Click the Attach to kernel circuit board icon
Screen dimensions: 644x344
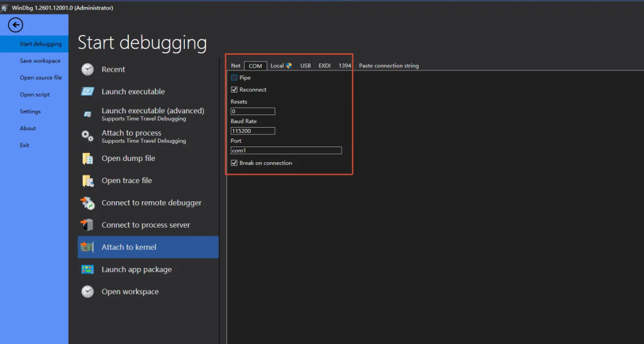point(87,247)
